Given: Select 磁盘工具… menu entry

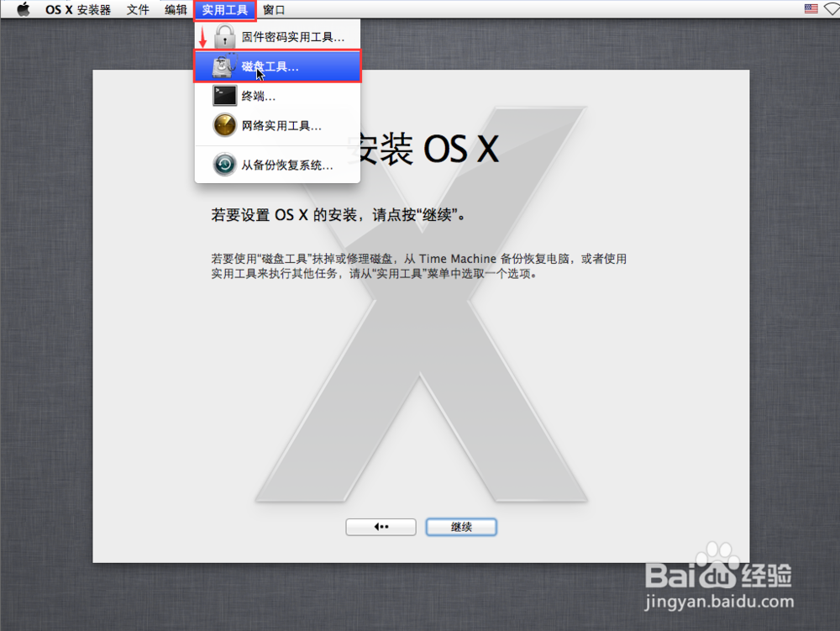Looking at the screenshot, I should click(x=277, y=66).
